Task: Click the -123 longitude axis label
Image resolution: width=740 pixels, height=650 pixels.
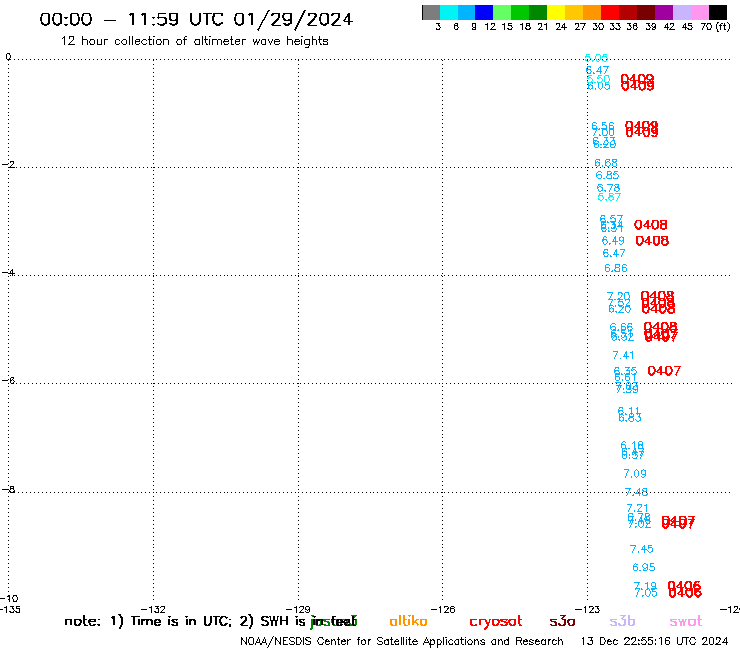Action: tap(588, 609)
